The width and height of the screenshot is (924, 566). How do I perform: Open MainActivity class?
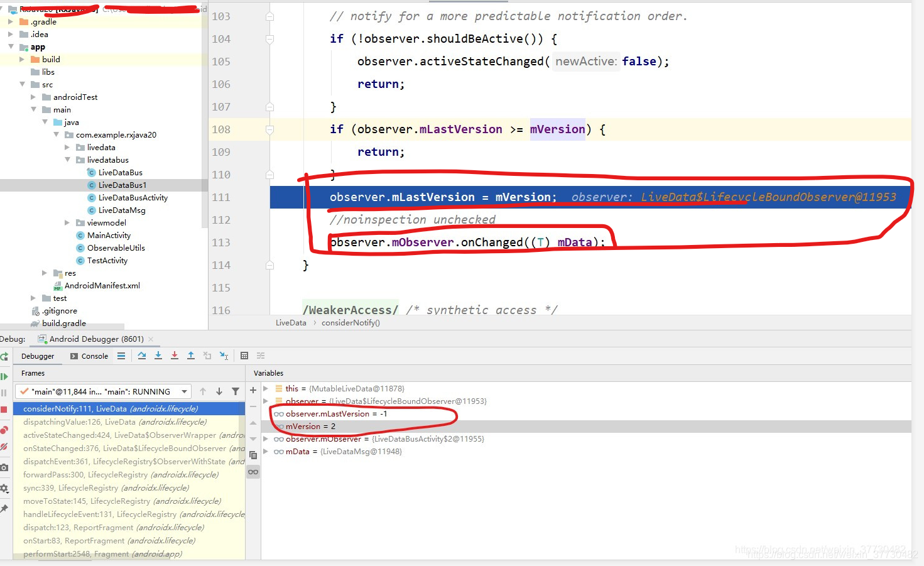[x=109, y=235]
